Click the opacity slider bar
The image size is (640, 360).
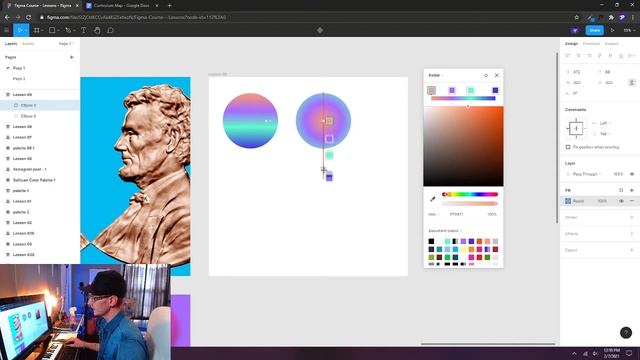click(x=470, y=203)
